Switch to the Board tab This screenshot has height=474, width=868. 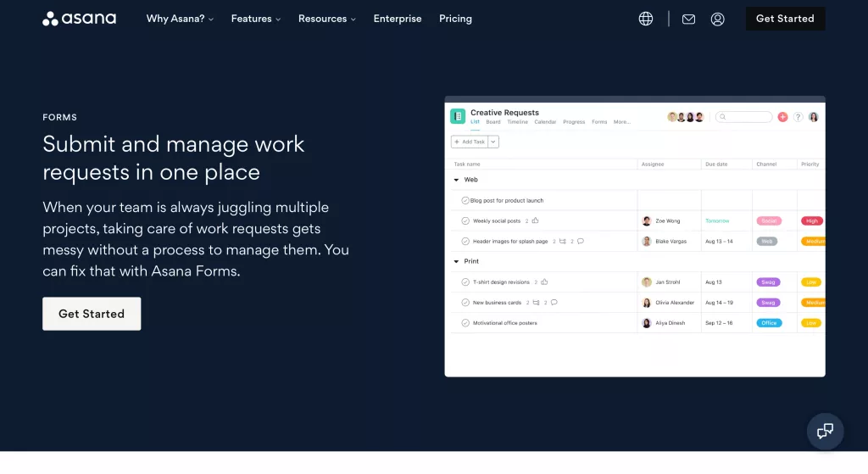point(493,122)
